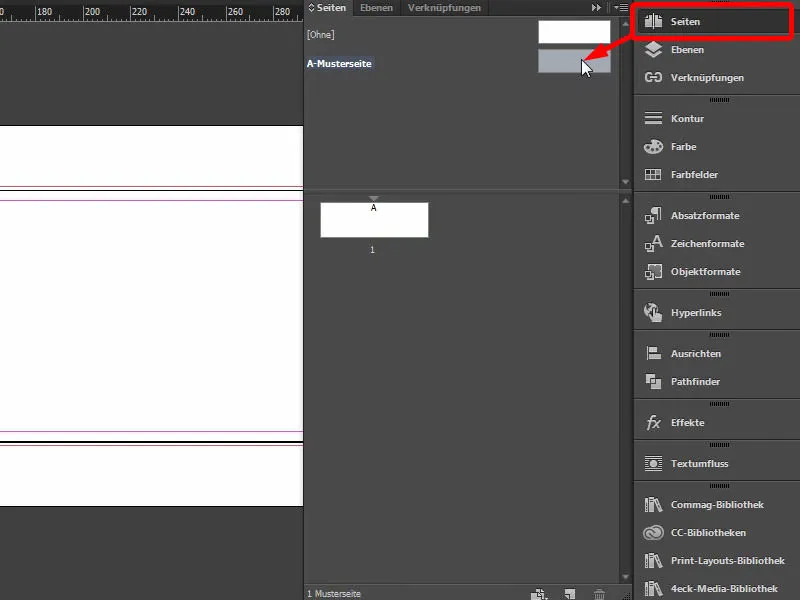This screenshot has width=800, height=600.
Task: Switch to the Seiten tab in the panel group
Action: tap(328, 8)
